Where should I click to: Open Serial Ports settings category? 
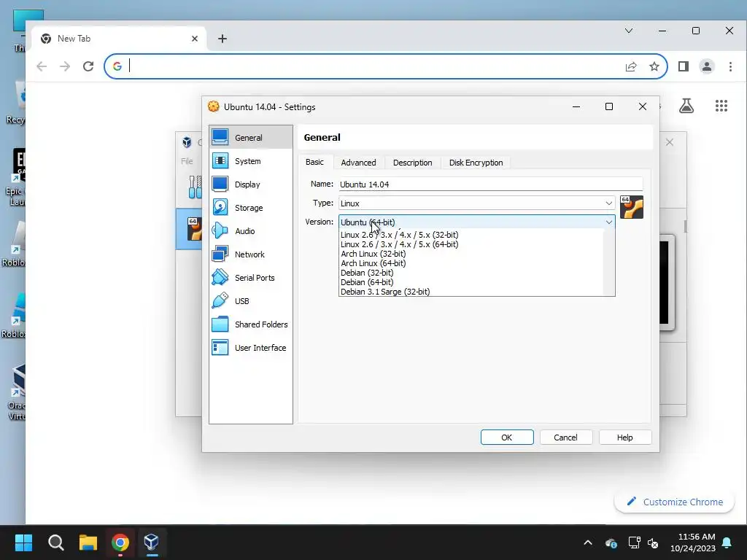pyautogui.click(x=251, y=278)
